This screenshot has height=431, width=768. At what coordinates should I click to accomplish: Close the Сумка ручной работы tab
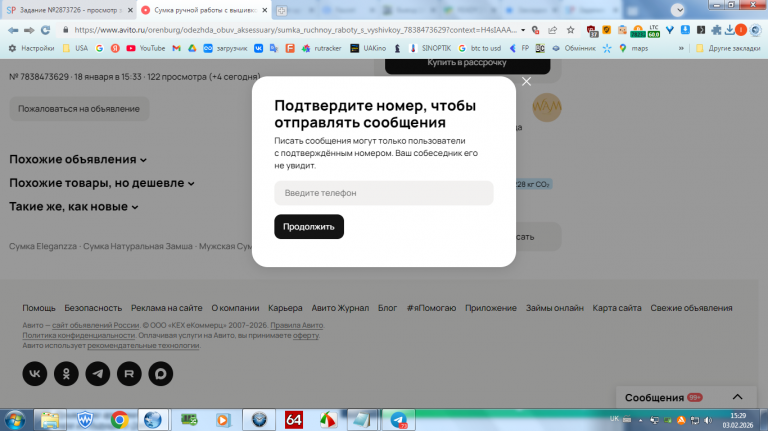point(264,10)
